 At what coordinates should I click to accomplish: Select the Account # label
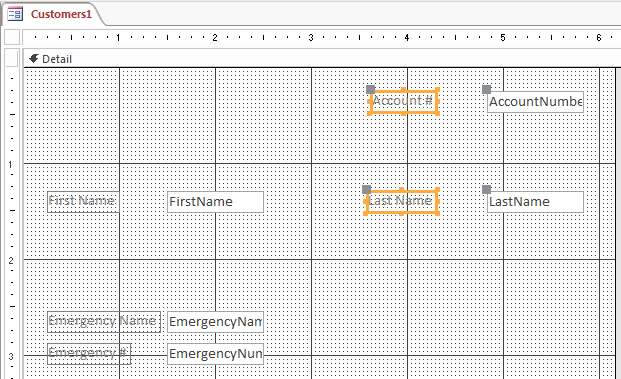tap(404, 102)
